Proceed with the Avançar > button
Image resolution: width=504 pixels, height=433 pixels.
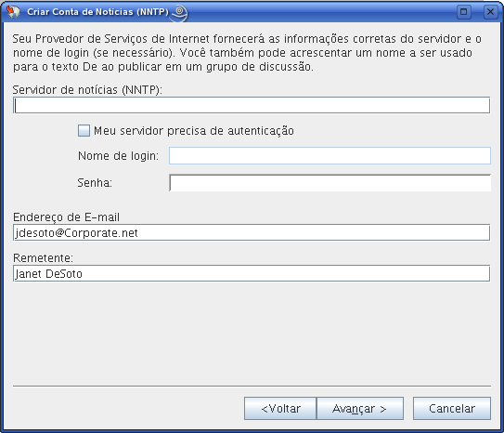[x=360, y=409]
